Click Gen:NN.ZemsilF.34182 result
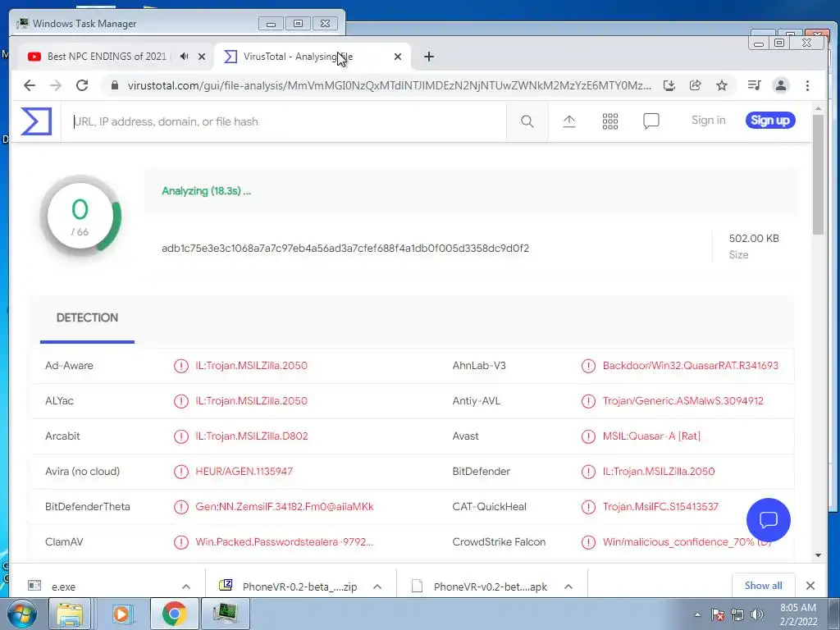The width and height of the screenshot is (840, 630). [285, 507]
